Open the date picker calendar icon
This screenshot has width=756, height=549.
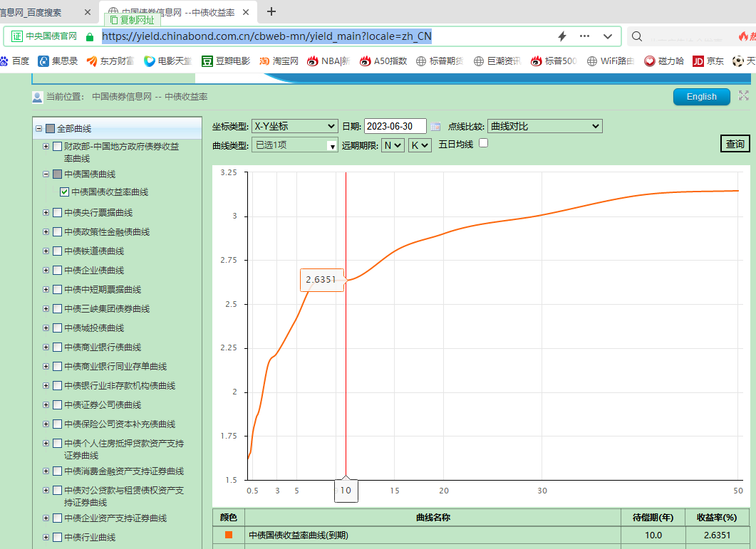(435, 127)
